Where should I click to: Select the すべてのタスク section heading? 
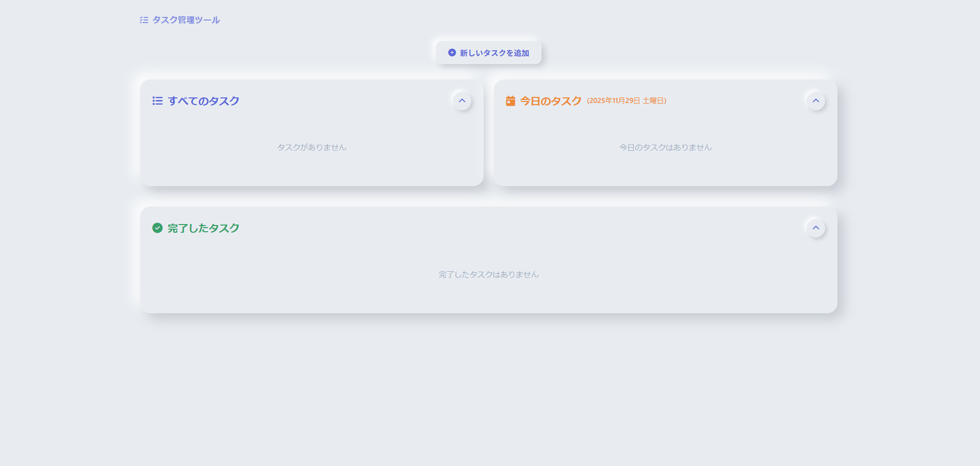[x=204, y=101]
